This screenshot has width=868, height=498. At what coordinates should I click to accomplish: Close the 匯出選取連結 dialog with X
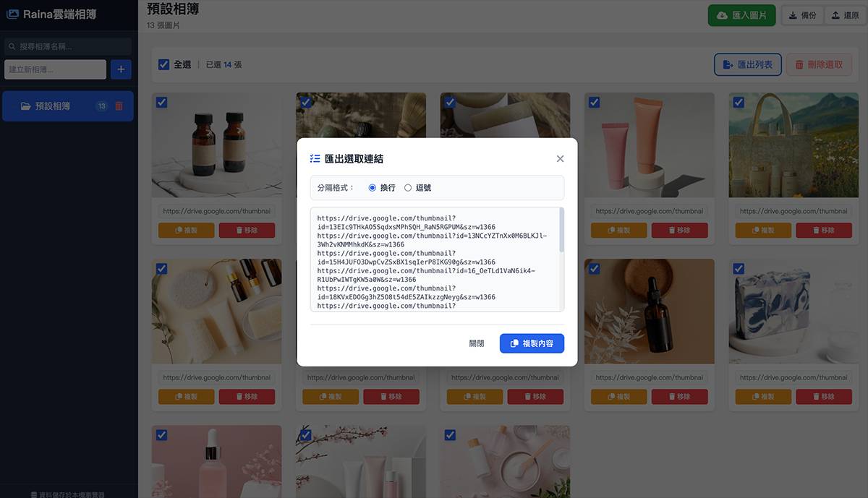(560, 159)
